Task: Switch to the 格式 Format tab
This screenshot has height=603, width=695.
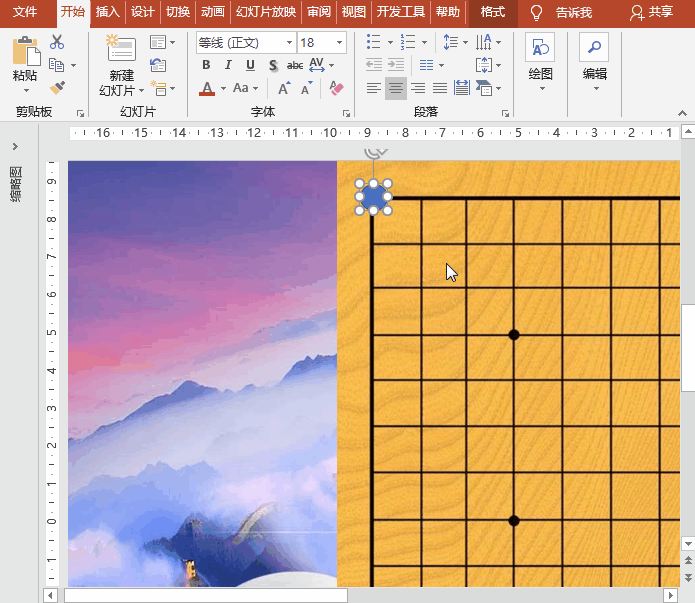Action: coord(493,12)
